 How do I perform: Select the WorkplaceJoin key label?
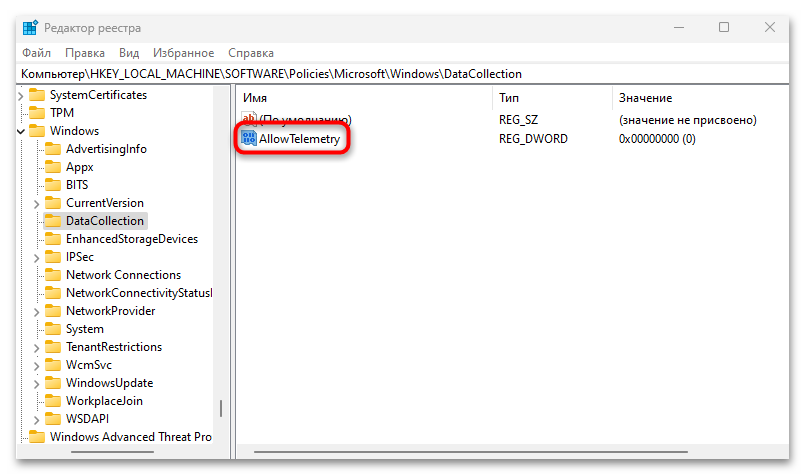[104, 401]
